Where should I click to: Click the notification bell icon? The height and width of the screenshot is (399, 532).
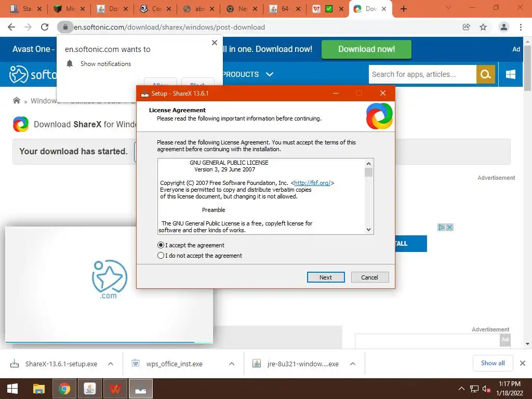pyautogui.click(x=70, y=63)
